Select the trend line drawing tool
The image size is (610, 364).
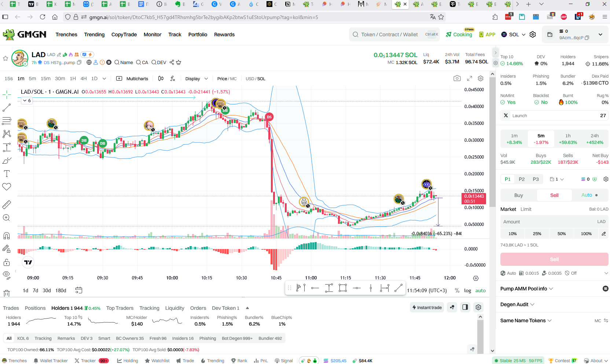tap(7, 108)
